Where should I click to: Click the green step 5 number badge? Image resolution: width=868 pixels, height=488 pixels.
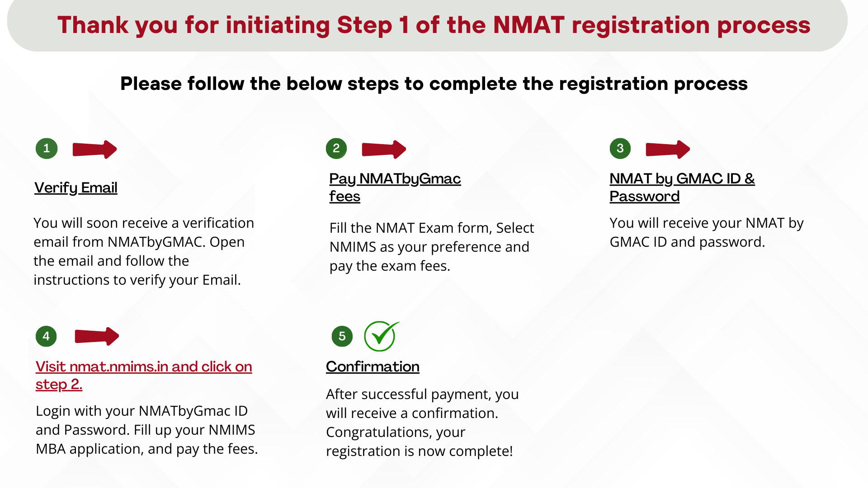342,336
